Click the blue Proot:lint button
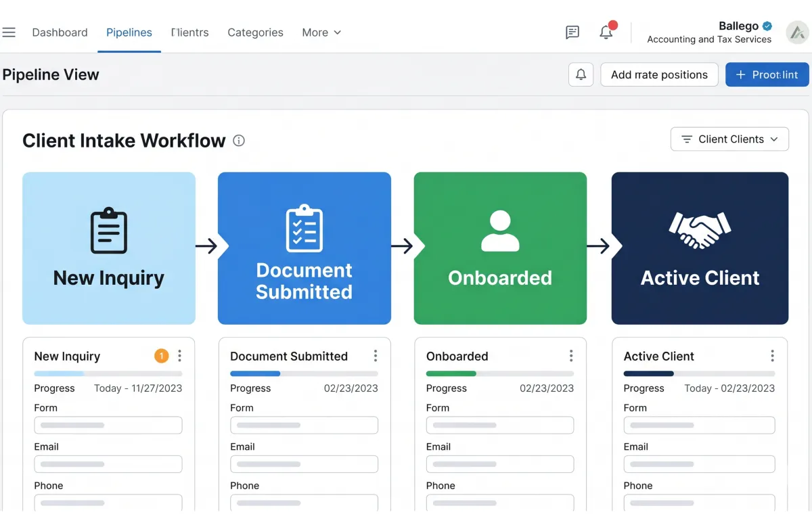This screenshot has width=812, height=525. (767, 74)
